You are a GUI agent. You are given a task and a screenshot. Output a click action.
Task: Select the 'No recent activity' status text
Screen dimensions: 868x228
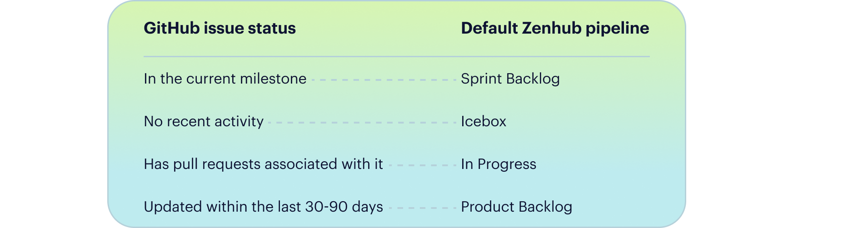pos(204,121)
